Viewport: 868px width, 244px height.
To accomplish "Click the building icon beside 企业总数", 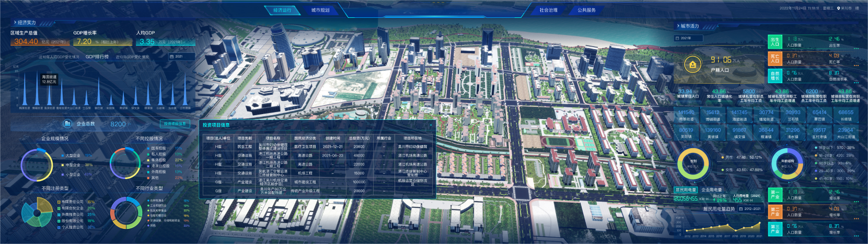I will [67, 124].
